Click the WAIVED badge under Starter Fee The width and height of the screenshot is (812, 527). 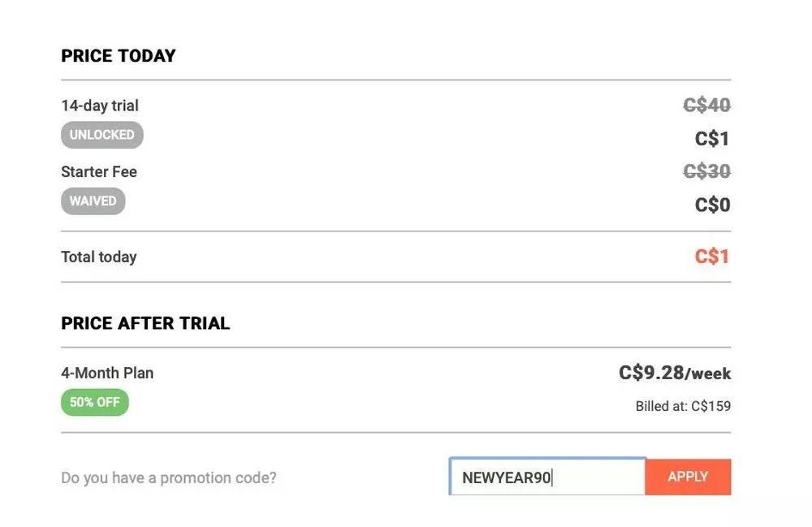93,201
